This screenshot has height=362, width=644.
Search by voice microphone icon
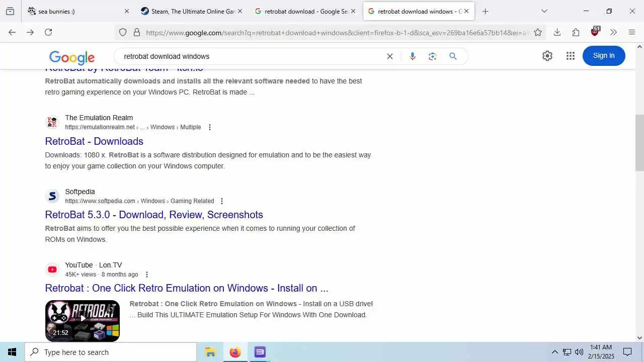tap(413, 56)
